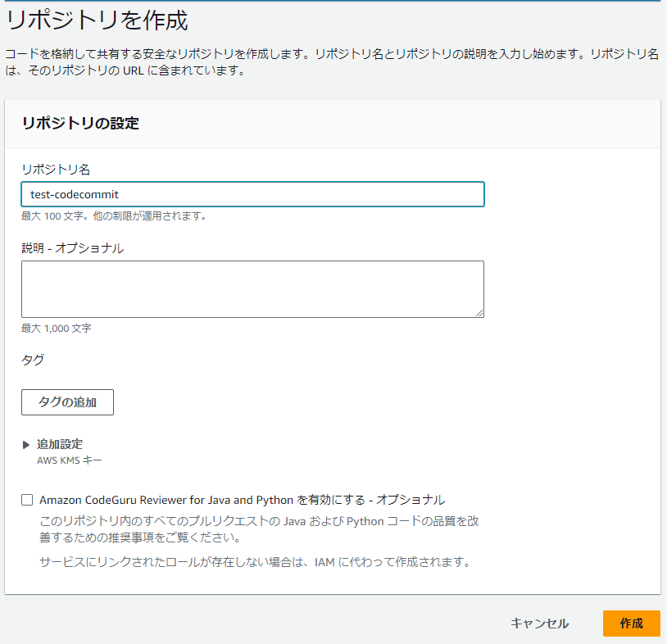The height and width of the screenshot is (644, 667).
Task: Click the タグの追加 button
Action: (68, 402)
